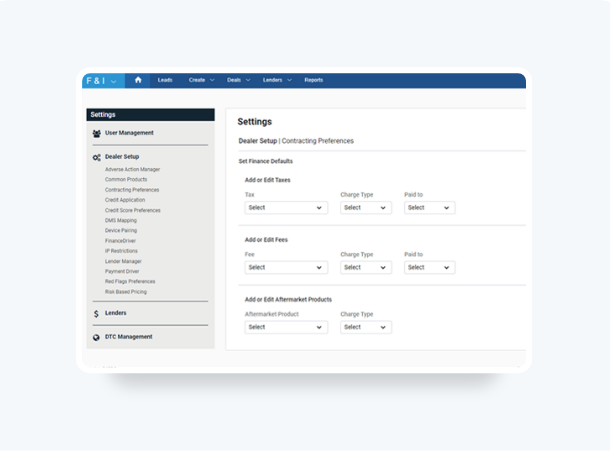Open Credit Application settings
The width and height of the screenshot is (611, 451).
125,200
